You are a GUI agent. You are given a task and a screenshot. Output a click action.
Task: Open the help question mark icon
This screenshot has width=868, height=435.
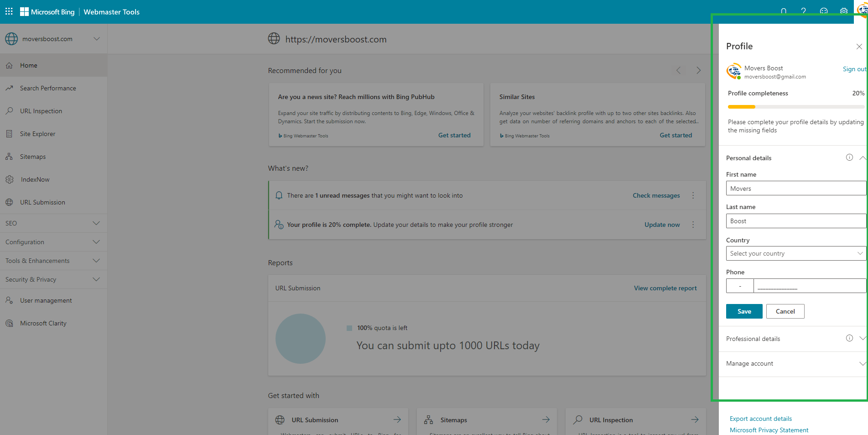[803, 11]
